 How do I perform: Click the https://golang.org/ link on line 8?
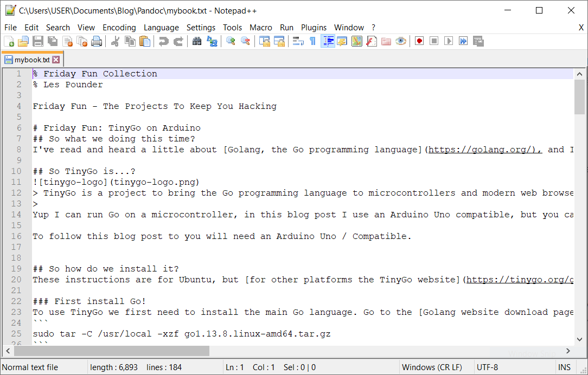(485, 150)
